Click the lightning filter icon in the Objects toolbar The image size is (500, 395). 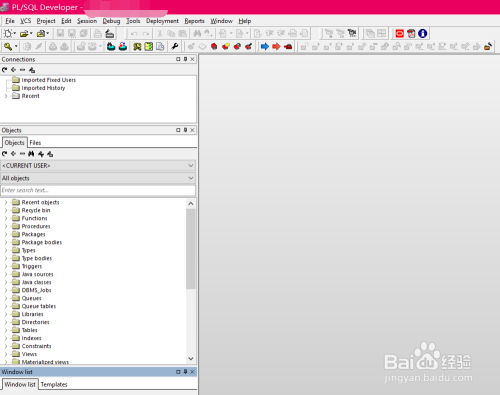(41, 154)
